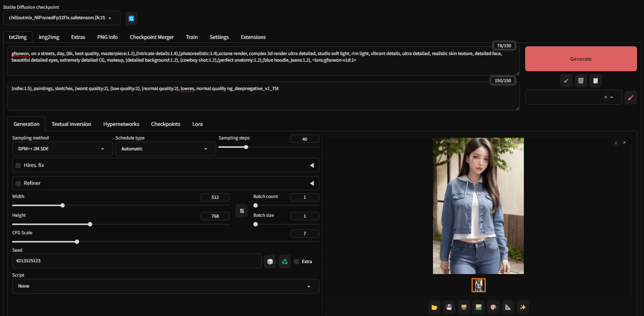Tick the Extra seed checkbox
The image size is (644, 316).
coord(297,261)
